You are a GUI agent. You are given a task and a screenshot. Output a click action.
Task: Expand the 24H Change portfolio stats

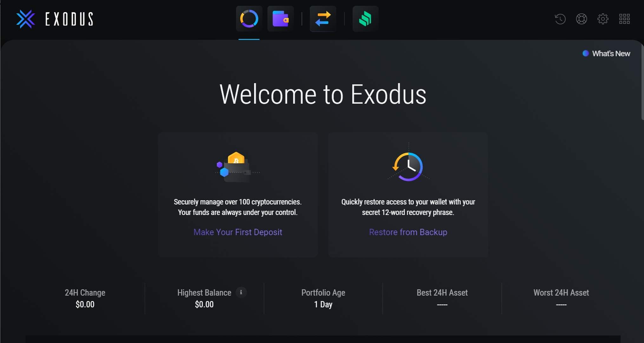click(85, 298)
